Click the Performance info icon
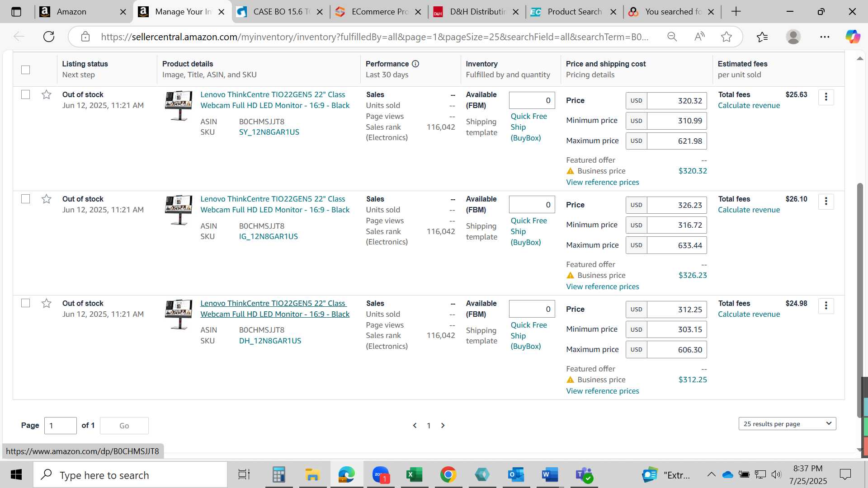Screen dimensions: 868x488 point(415,64)
